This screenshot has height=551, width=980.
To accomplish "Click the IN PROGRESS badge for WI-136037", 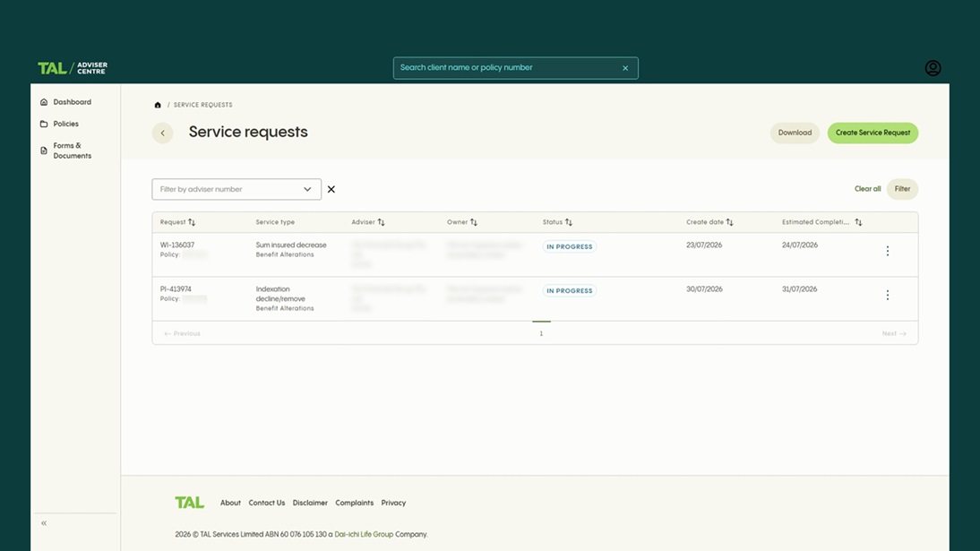I will (570, 246).
